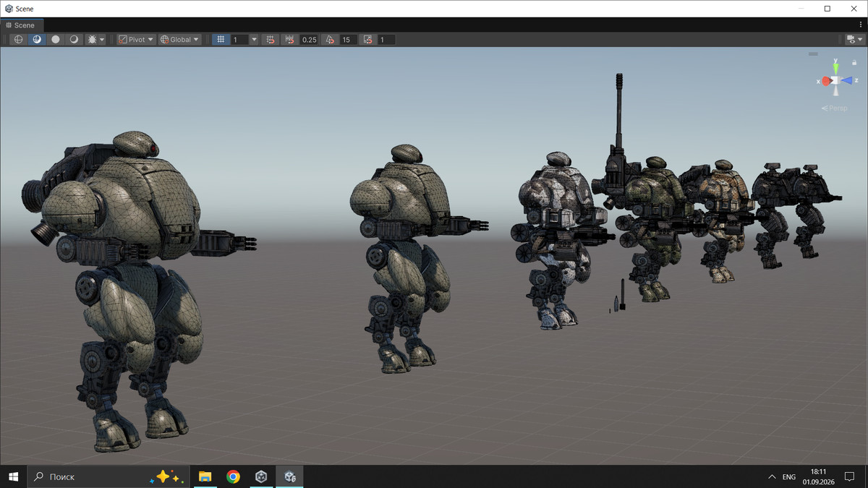Click the blue Z axis gizmo cone
The width and height of the screenshot is (868, 488).
[x=847, y=80]
